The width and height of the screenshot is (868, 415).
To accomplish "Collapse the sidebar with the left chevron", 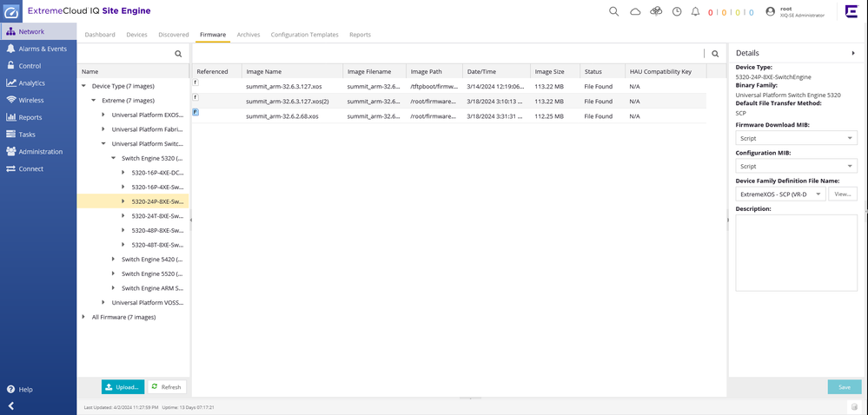I will [11, 405].
